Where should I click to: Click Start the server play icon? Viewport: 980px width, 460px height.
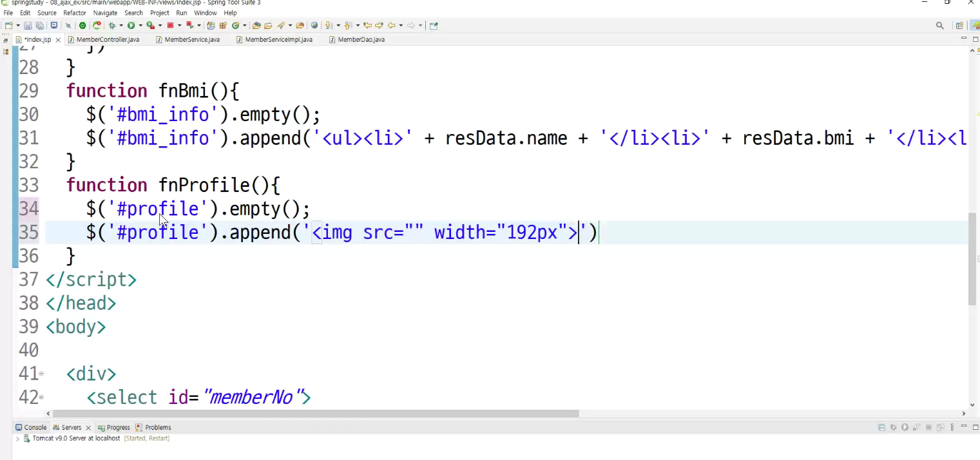(905, 427)
